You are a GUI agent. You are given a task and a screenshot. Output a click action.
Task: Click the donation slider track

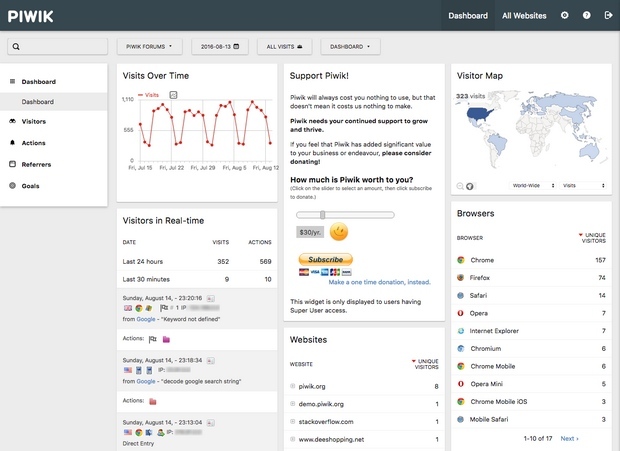[345, 215]
